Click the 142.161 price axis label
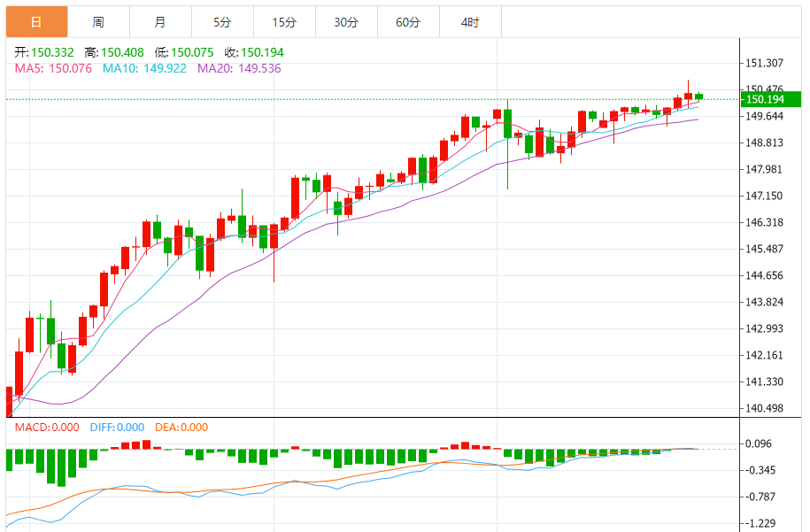This screenshot has height=532, width=810. 764,355
